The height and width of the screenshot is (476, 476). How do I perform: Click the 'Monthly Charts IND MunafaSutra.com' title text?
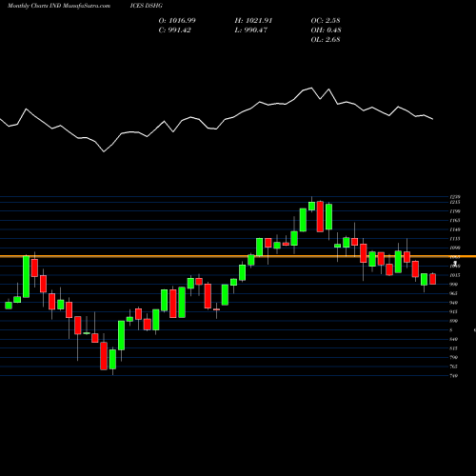[59, 6]
